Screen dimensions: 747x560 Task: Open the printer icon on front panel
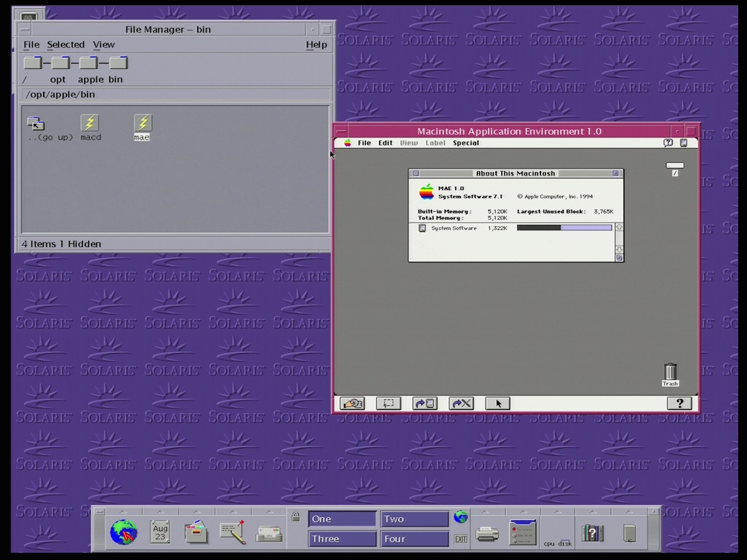[487, 533]
